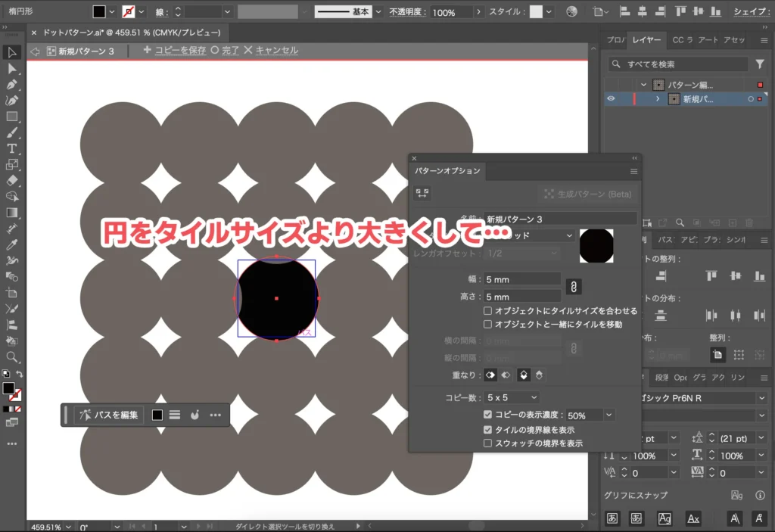Enable スウォッチの境界を表示 checkbox
775x532 pixels.
click(x=487, y=443)
